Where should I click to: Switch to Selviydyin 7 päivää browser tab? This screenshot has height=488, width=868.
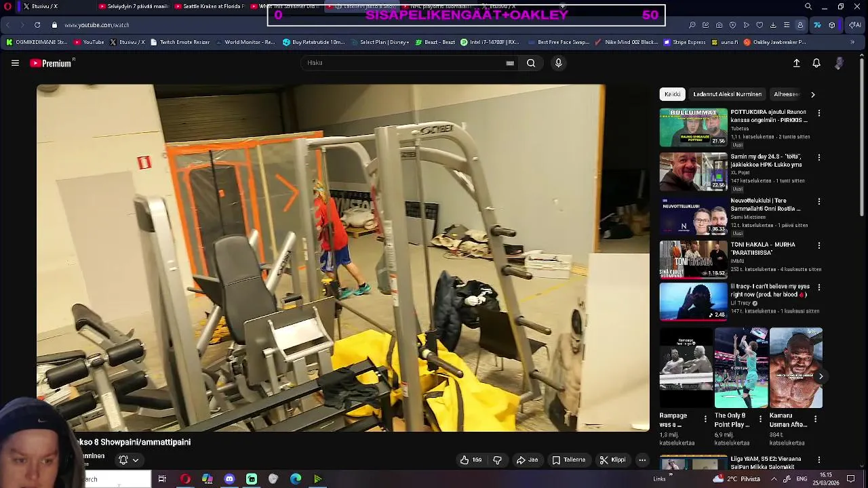[x=132, y=7]
